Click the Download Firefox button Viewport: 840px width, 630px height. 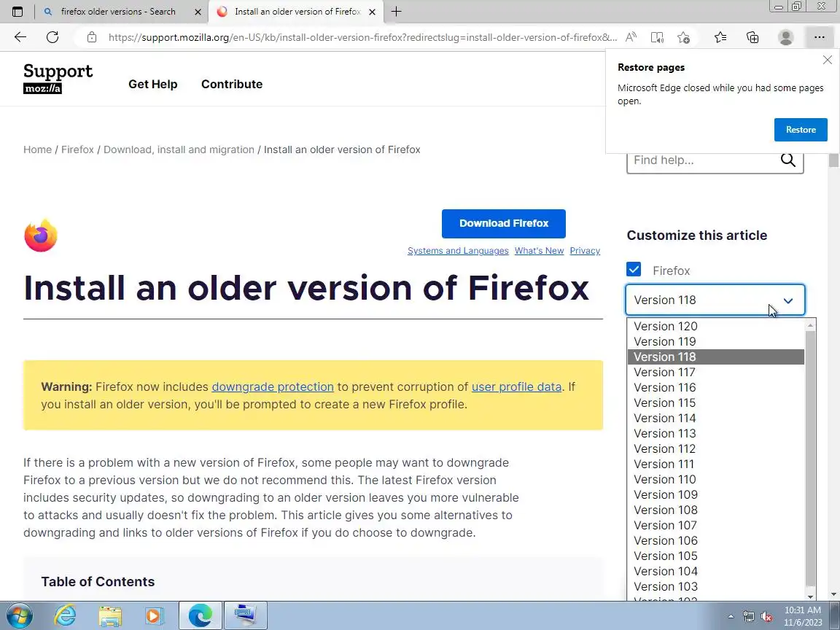504,223
